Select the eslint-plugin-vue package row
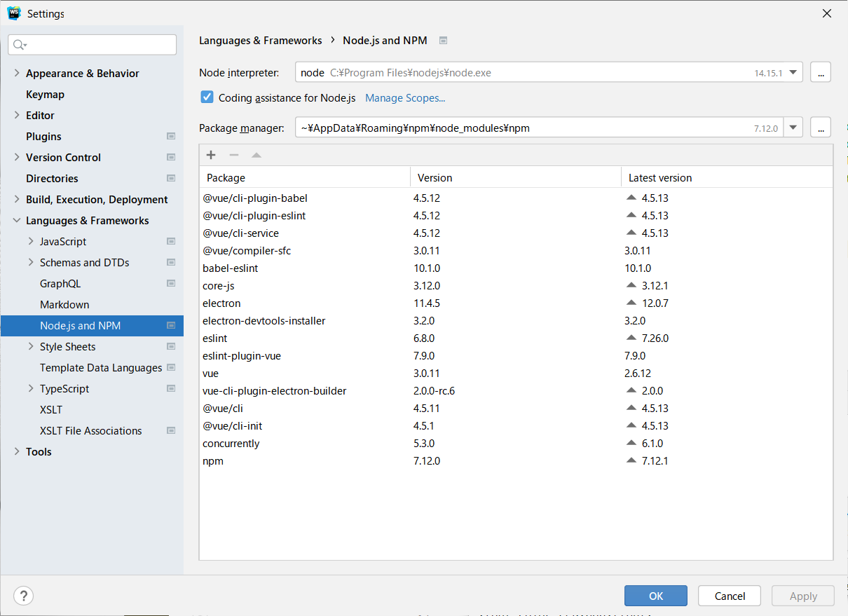Image resolution: width=848 pixels, height=616 pixels. tap(517, 355)
